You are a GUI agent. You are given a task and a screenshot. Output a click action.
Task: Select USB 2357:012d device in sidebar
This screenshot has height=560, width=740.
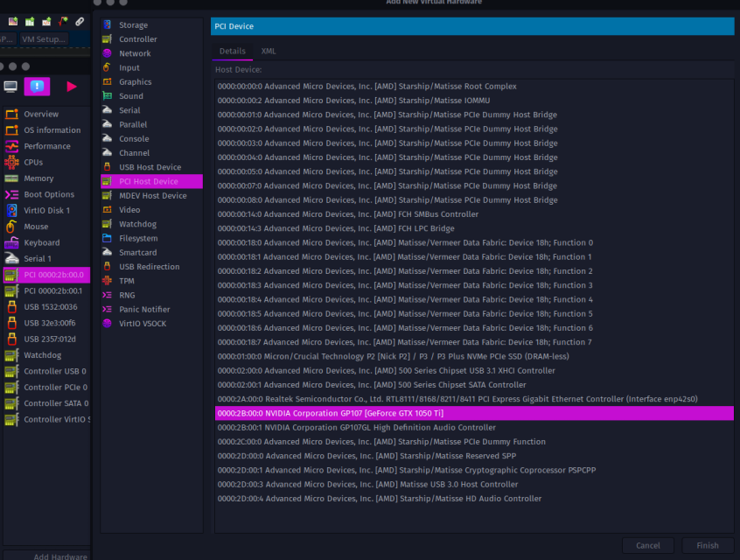coord(46,339)
